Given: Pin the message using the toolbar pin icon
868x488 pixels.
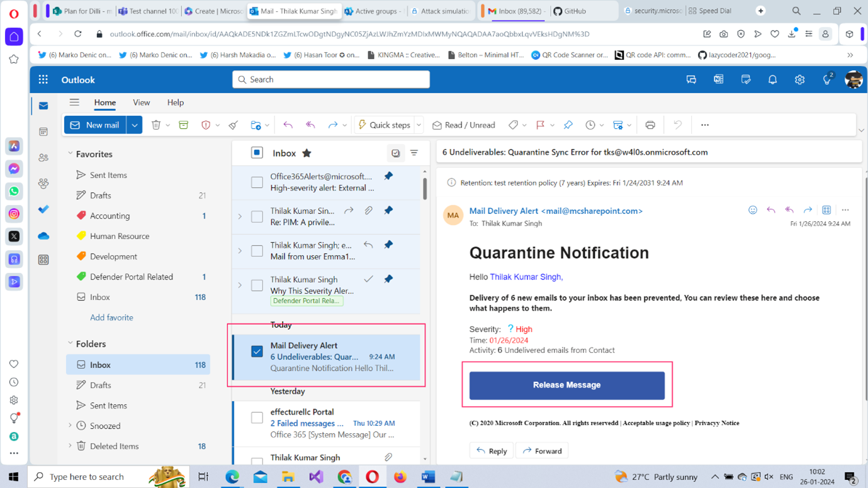Looking at the screenshot, I should [568, 125].
